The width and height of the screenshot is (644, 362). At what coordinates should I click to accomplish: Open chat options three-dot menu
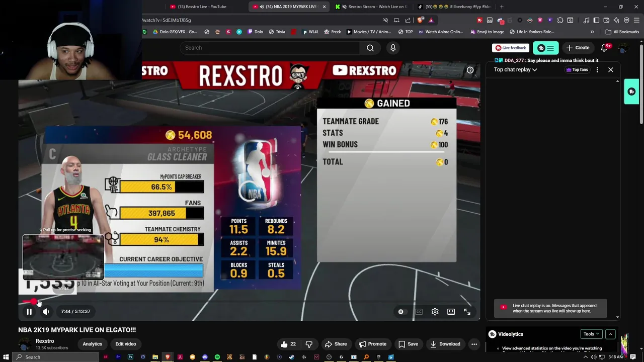(x=597, y=70)
